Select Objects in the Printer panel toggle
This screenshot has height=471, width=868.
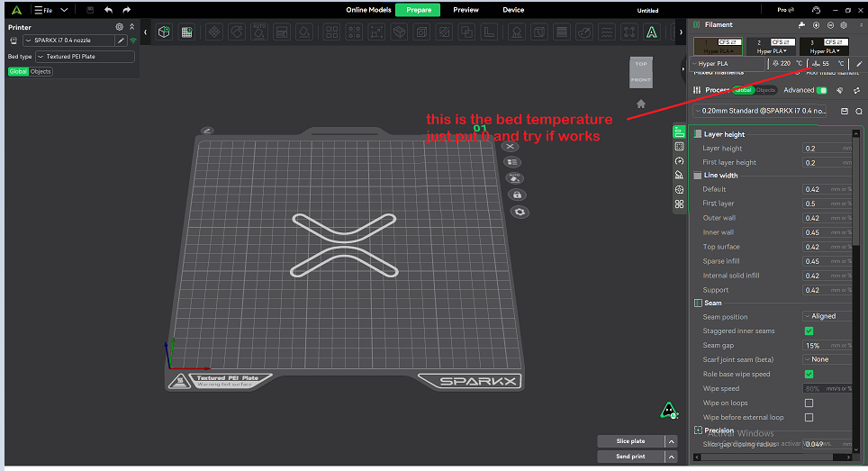click(x=41, y=71)
